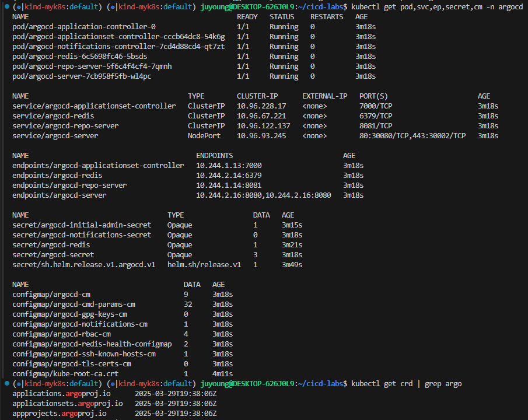Click pod/argocd-server-7cb958f5fb-wl4pc
The width and height of the screenshot is (528, 420).
[82, 76]
